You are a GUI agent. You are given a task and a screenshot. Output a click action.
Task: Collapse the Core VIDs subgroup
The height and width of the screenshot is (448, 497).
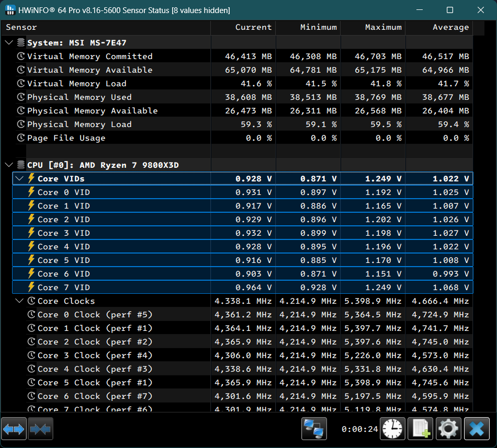[x=19, y=178]
